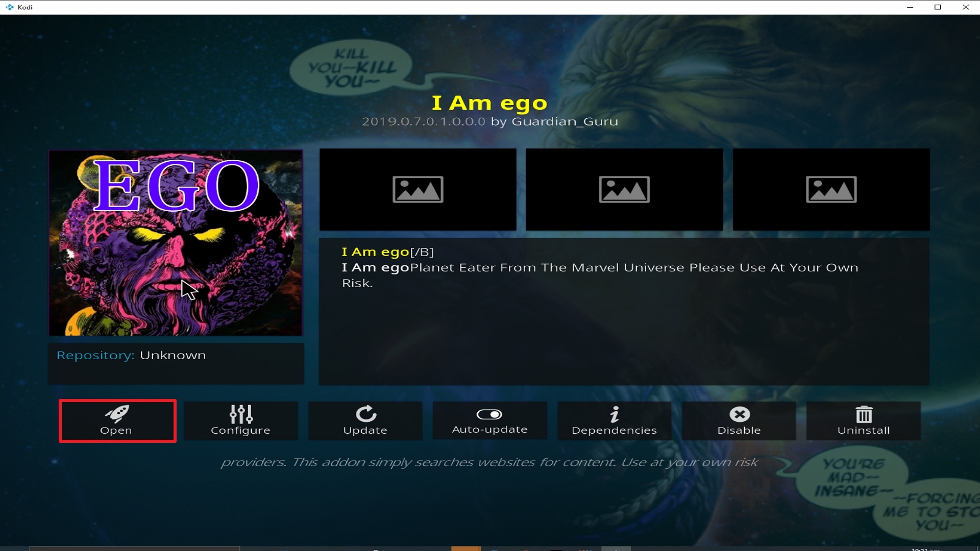
Task: Open the I Am ego addon
Action: 117,421
